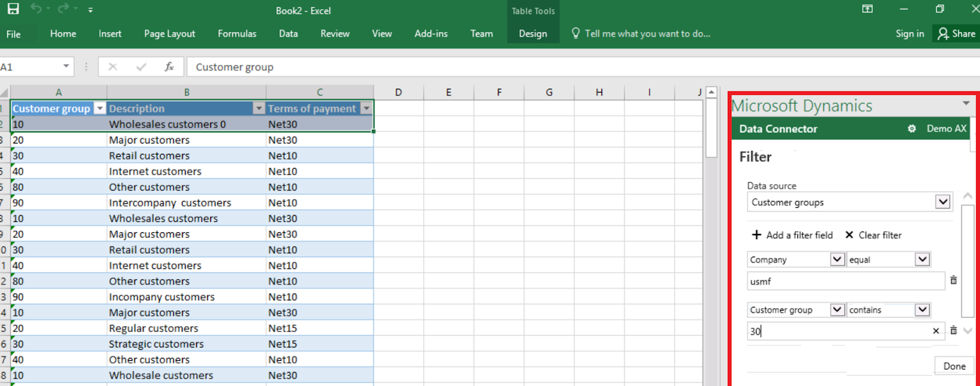Click the filter pane scrollbar thumb
The width and height of the screenshot is (980, 386).
pos(968,262)
